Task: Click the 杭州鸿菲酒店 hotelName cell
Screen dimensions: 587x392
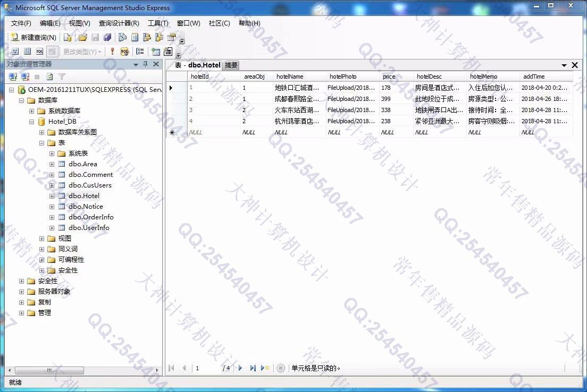Action: (x=299, y=121)
